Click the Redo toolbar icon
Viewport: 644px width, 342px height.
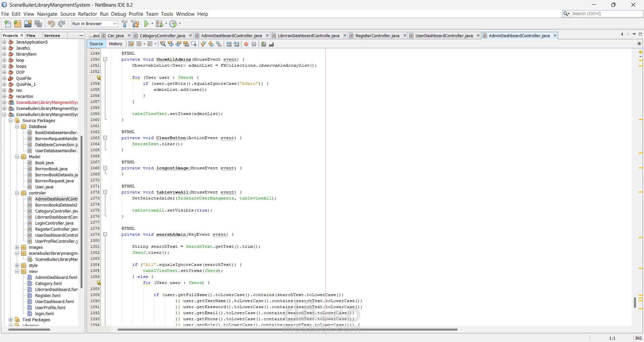point(62,24)
